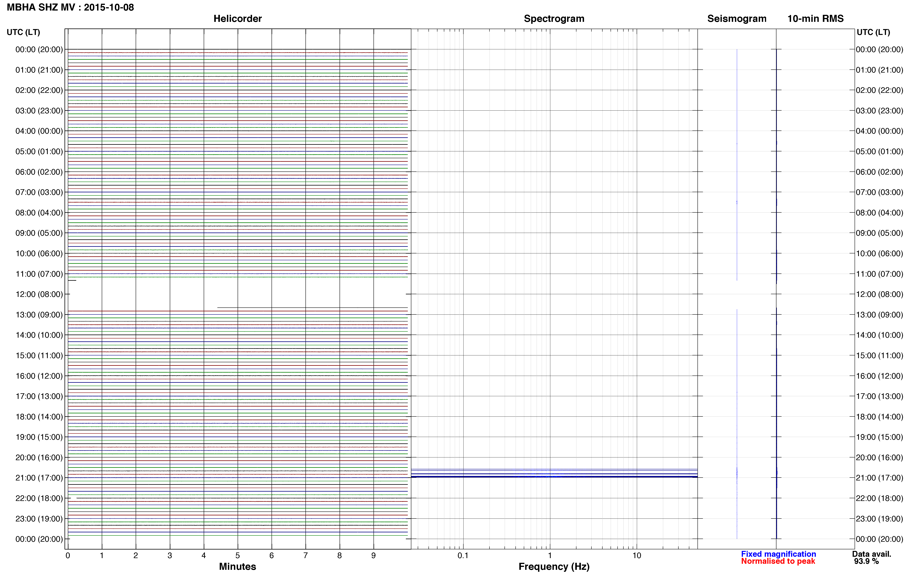Click the left 17:00 (13:00) time label
Viewport: 924px width, 578px height.
[x=39, y=396]
